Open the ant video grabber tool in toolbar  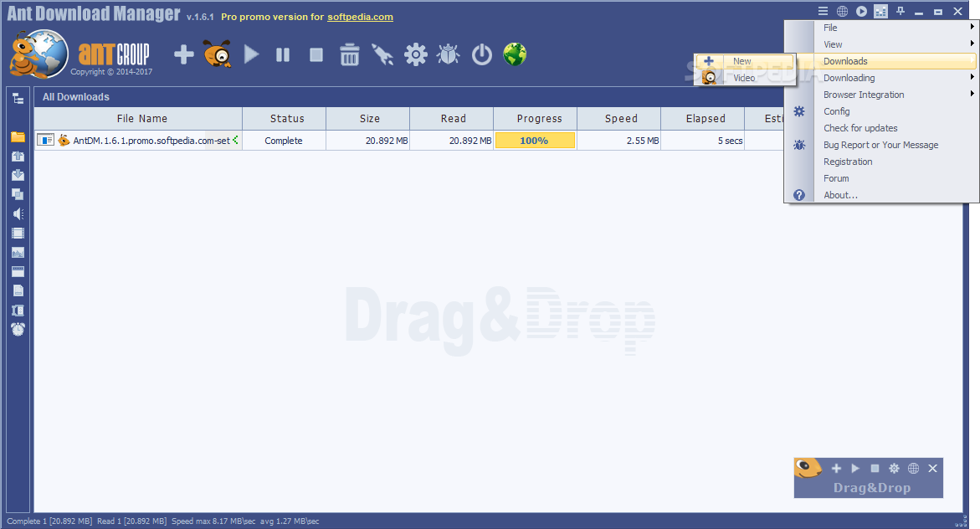pyautogui.click(x=217, y=54)
